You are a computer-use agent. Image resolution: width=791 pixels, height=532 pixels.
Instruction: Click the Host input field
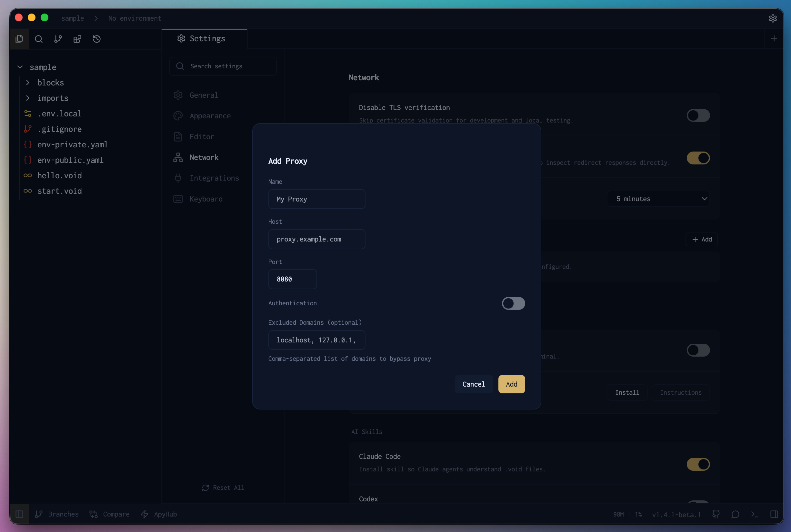click(316, 239)
